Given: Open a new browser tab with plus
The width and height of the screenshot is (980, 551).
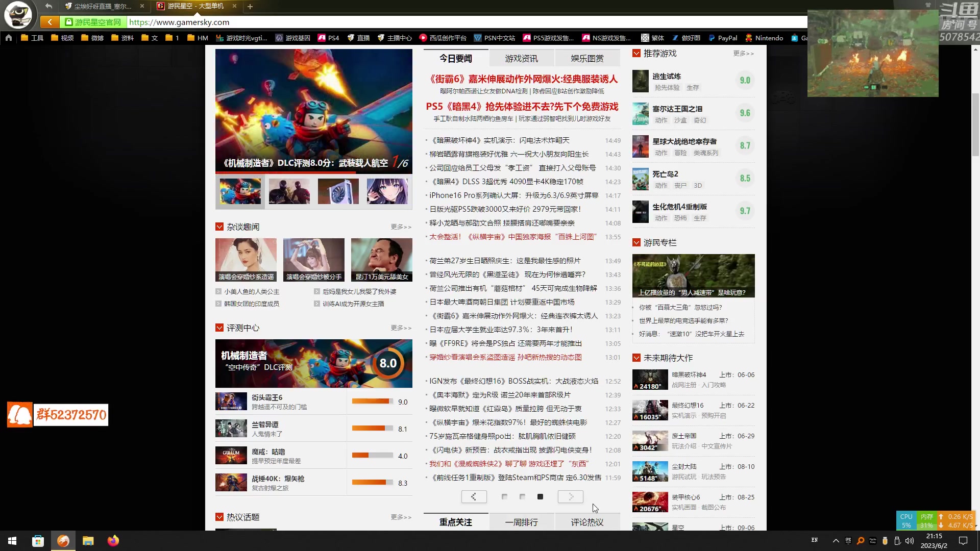Looking at the screenshot, I should pos(250,7).
